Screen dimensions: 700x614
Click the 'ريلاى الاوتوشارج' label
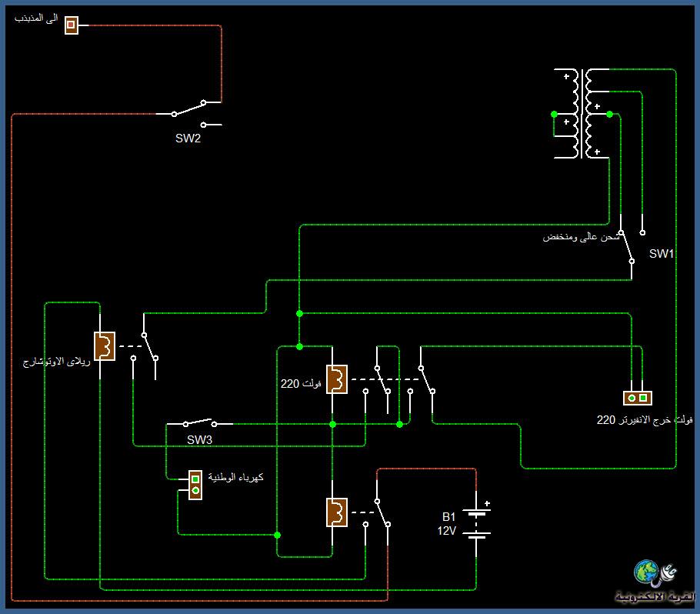click(57, 362)
